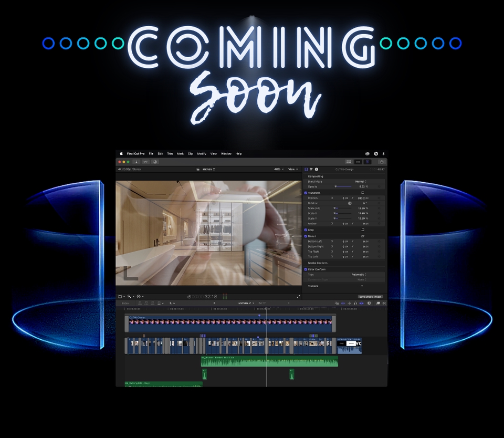Add a tracker with the plus icon
504x438 pixels.
362,286
